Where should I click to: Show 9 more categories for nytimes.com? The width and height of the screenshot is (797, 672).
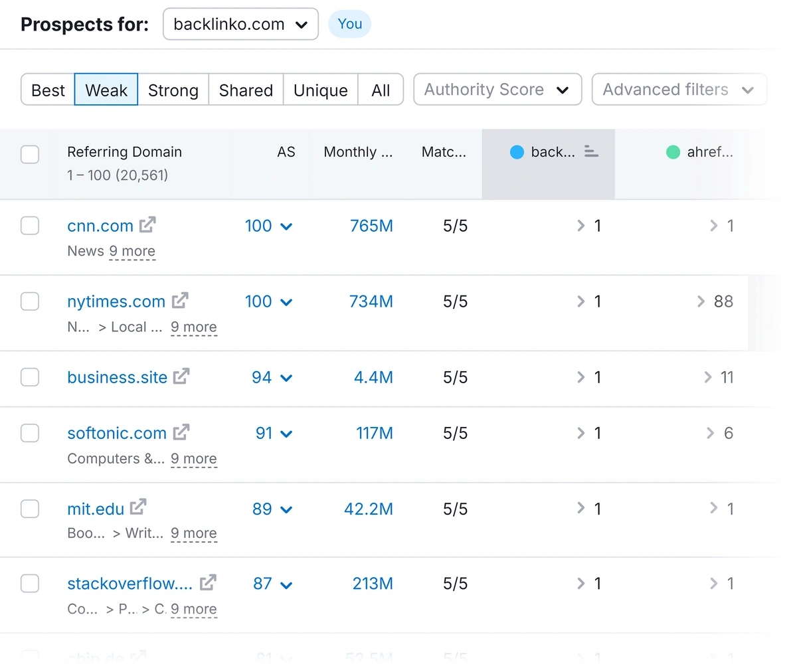pos(194,327)
